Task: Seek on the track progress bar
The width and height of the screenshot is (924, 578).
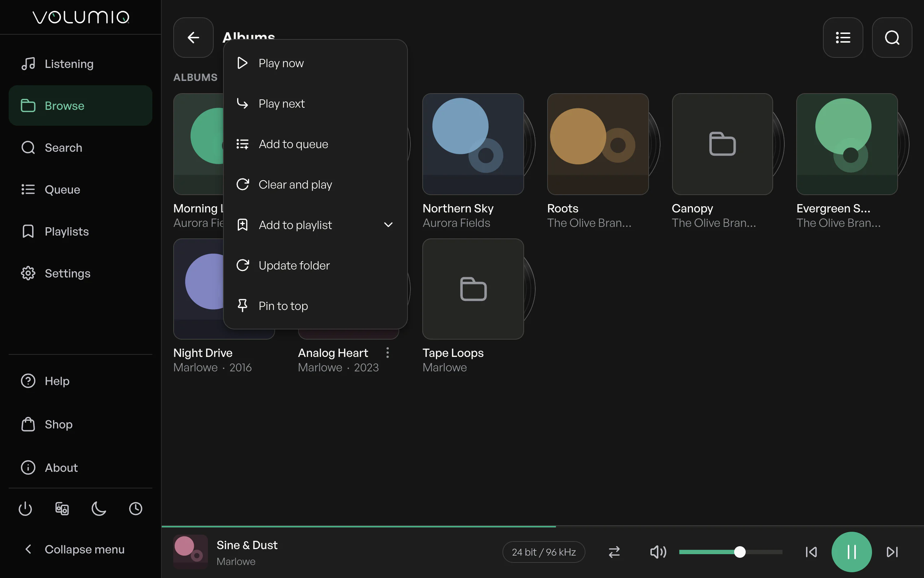Action: 542,526
